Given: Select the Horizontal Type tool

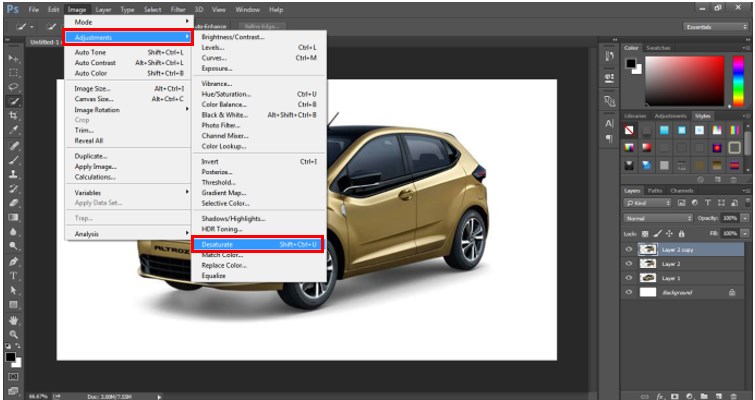Looking at the screenshot, I should (13, 276).
